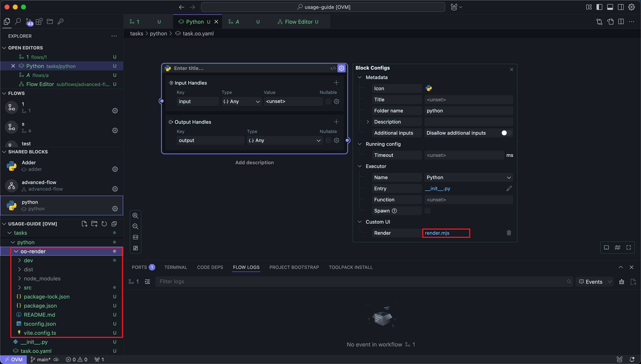Open the output handle Any type dropdown

click(x=284, y=140)
